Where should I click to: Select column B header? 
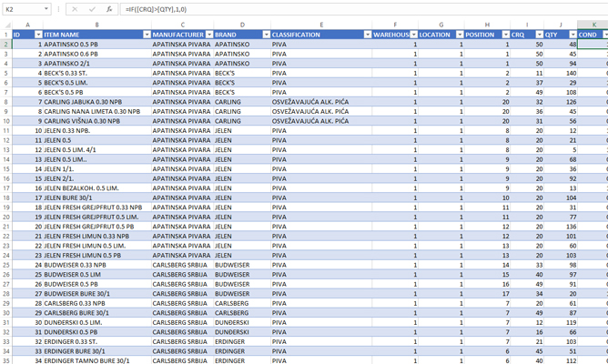(x=96, y=25)
